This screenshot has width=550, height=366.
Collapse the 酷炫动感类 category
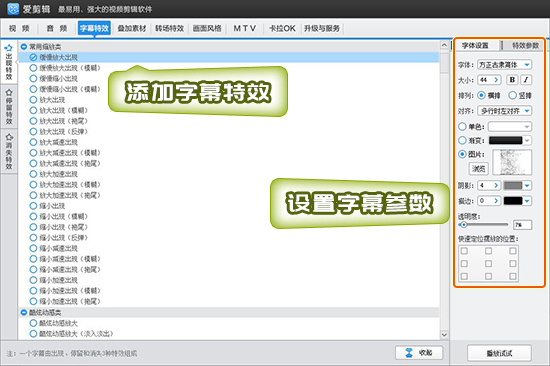[24, 312]
